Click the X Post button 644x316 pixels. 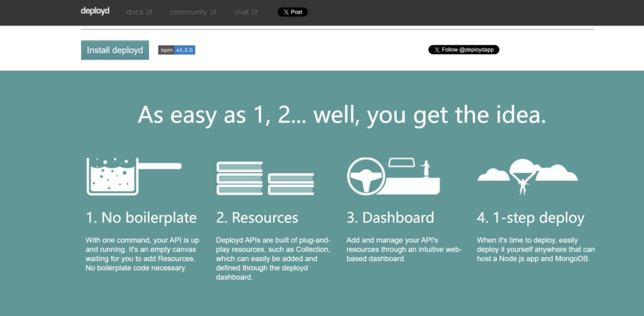pyautogui.click(x=292, y=12)
